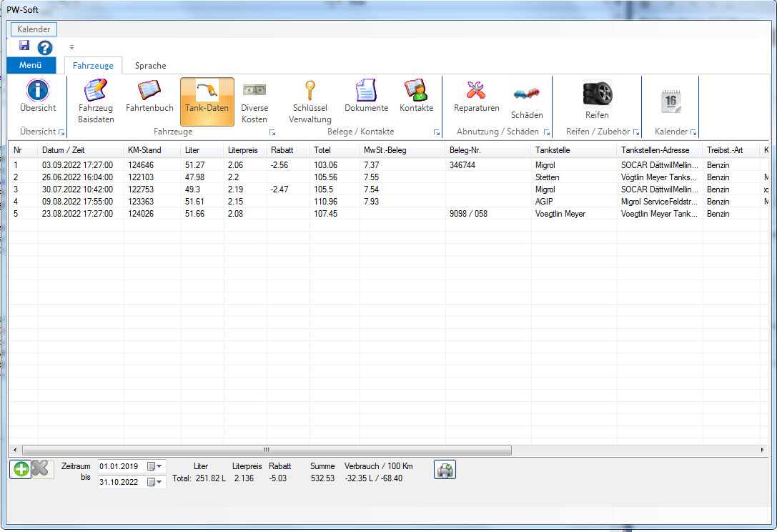
Task: Open date picker for 01.01.2019 start date
Action: pos(154,466)
